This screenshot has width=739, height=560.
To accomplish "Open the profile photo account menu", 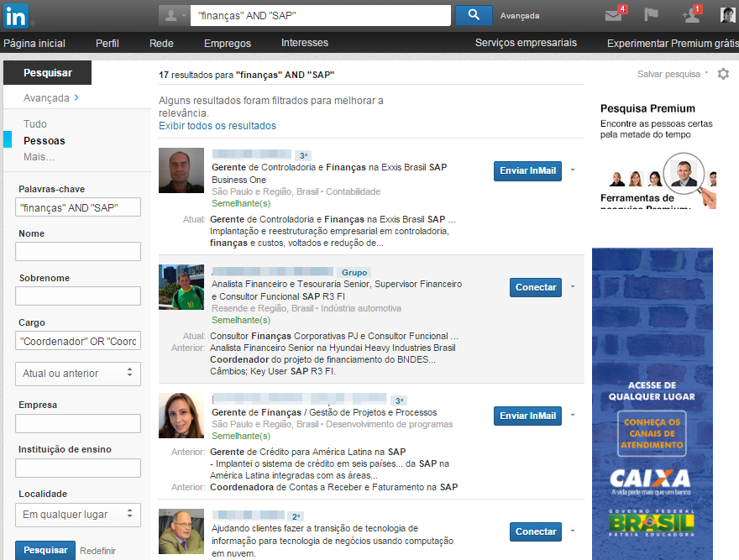I will 728,15.
